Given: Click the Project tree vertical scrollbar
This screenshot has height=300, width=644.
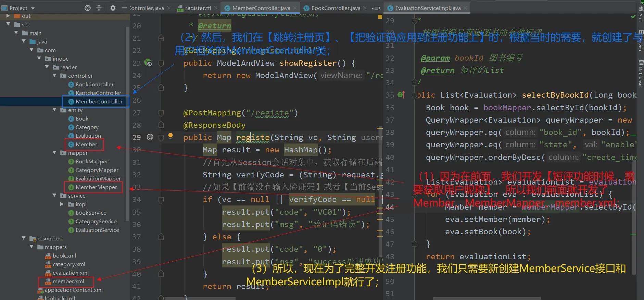Looking at the screenshot, I should click(127, 123).
